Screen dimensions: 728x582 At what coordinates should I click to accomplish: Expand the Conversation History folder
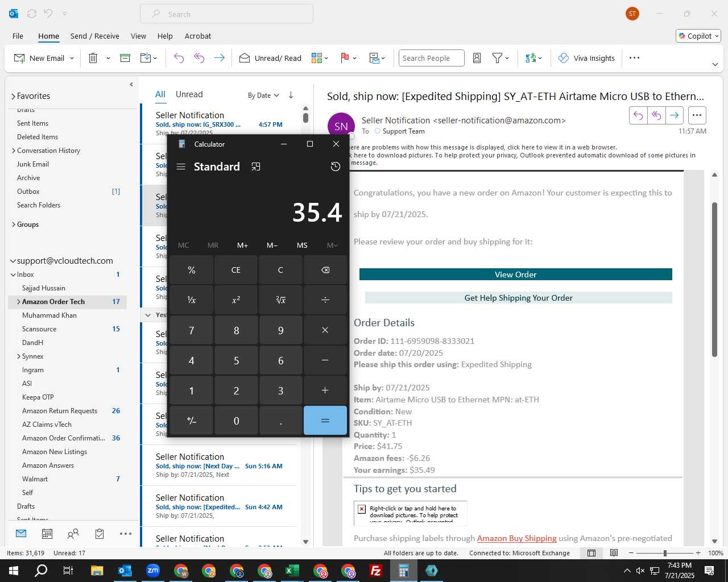click(13, 151)
